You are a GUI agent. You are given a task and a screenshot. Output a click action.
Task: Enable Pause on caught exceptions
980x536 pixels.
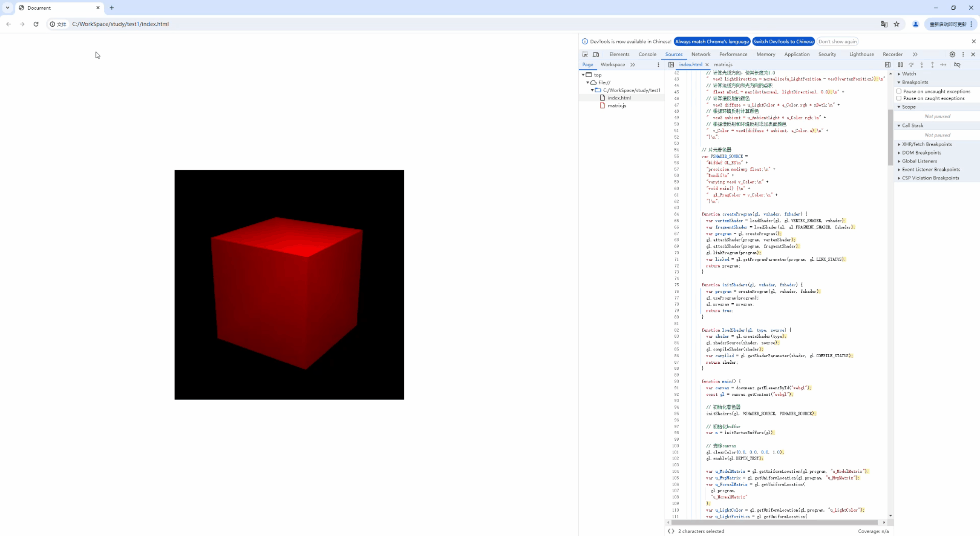point(899,98)
